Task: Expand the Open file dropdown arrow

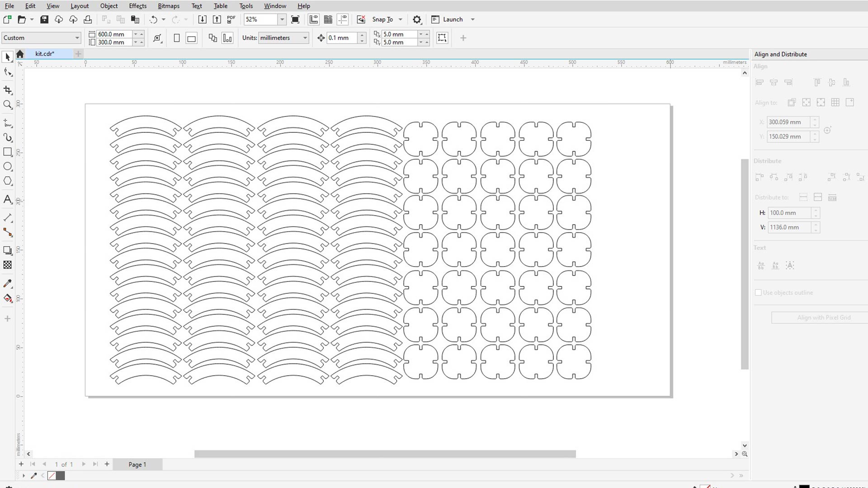Action: [x=32, y=19]
